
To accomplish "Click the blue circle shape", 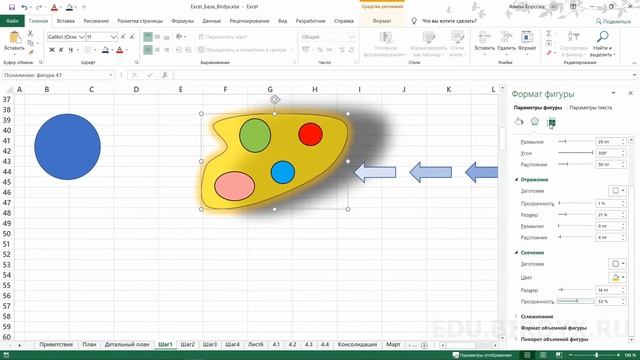I will 67,147.
